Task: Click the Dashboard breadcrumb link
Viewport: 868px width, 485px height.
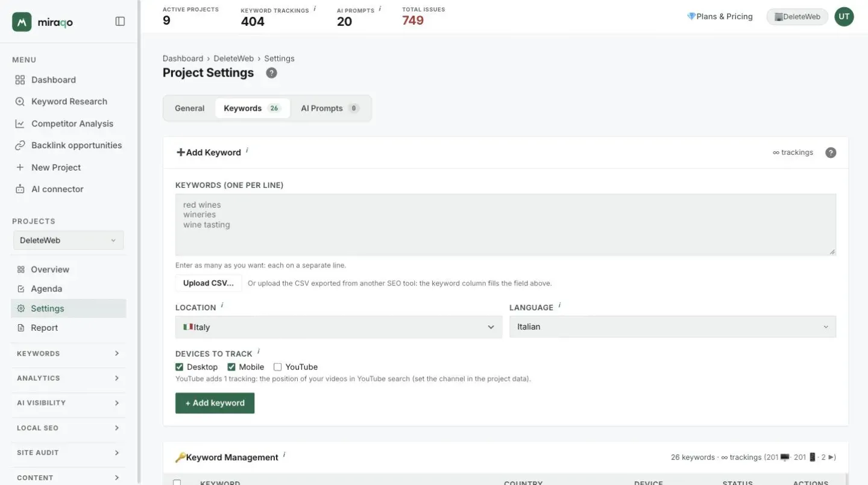Action: point(183,58)
